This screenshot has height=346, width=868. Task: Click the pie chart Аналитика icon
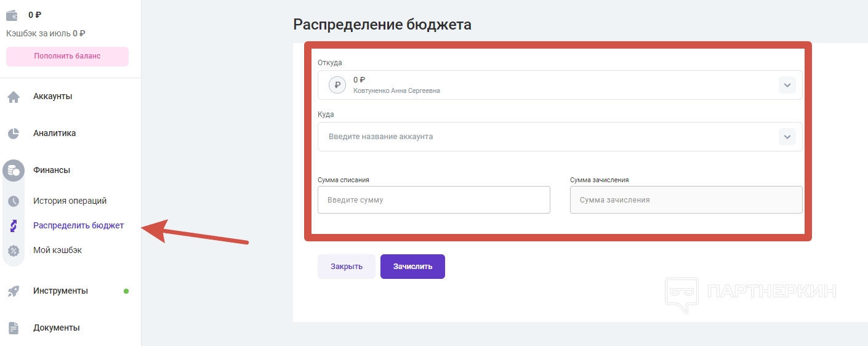pos(14,134)
